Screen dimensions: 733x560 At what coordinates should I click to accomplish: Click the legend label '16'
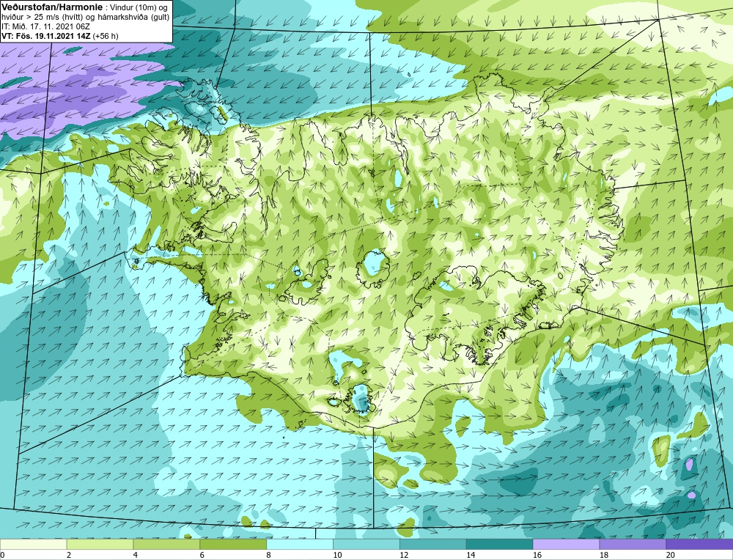tap(537, 555)
